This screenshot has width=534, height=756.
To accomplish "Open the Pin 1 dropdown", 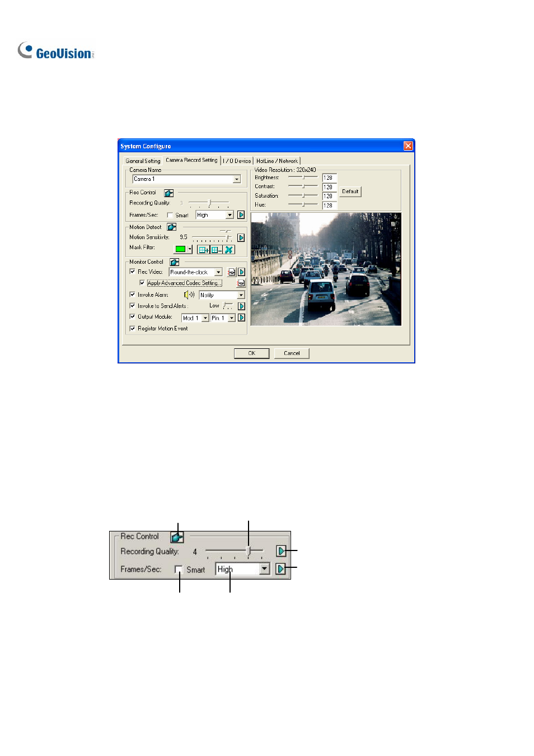I will tap(232, 318).
